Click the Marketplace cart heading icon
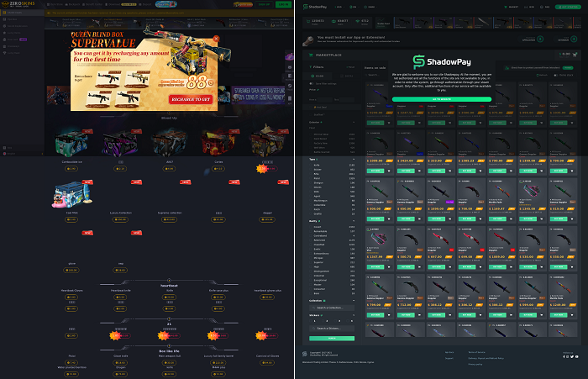This screenshot has width=588, height=379. pyautogui.click(x=311, y=55)
